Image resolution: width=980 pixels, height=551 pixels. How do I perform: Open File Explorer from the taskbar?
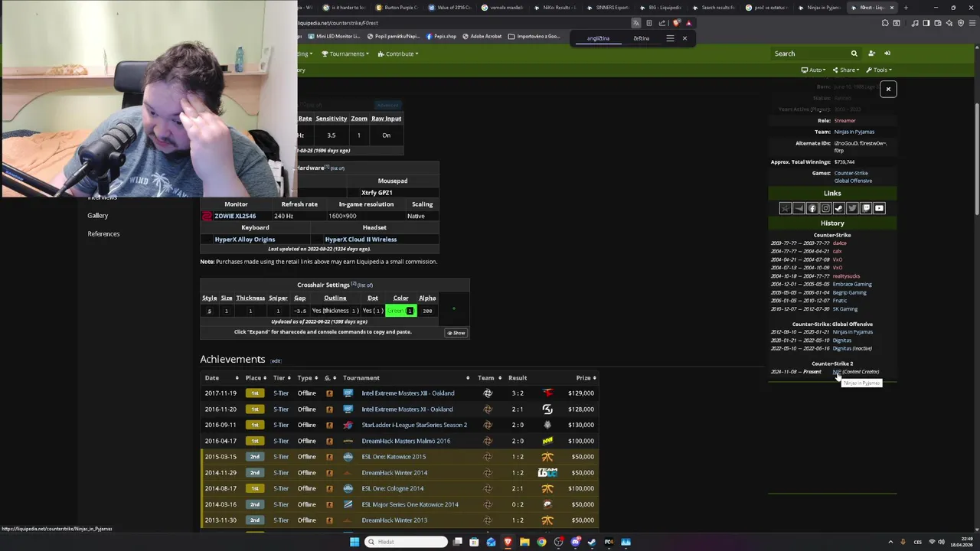click(524, 542)
